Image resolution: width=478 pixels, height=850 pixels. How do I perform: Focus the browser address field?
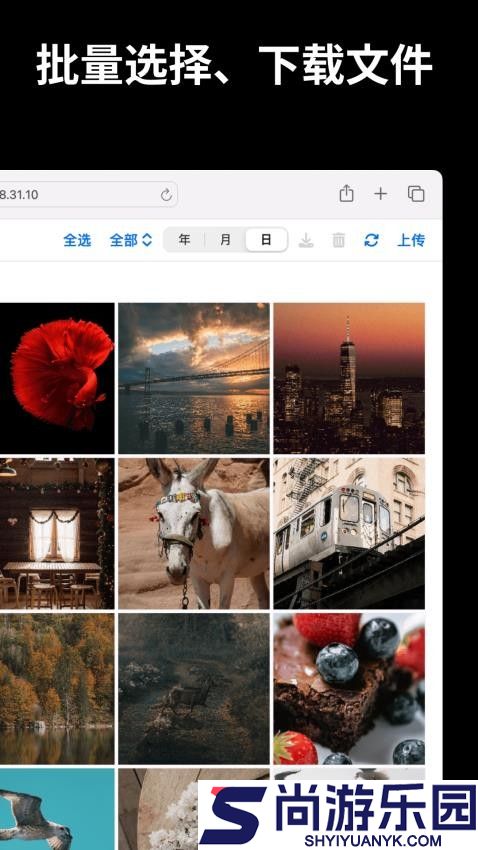pyautogui.click(x=89, y=195)
